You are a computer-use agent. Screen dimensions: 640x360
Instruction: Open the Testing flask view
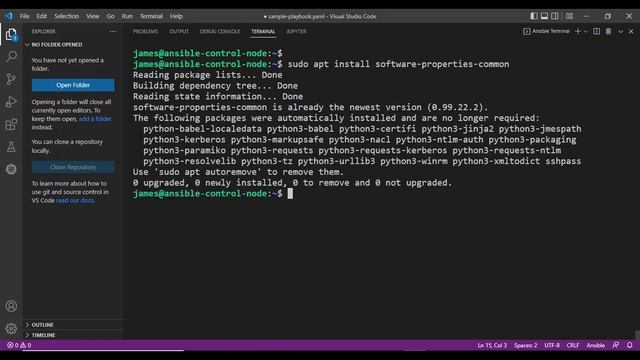click(11, 147)
